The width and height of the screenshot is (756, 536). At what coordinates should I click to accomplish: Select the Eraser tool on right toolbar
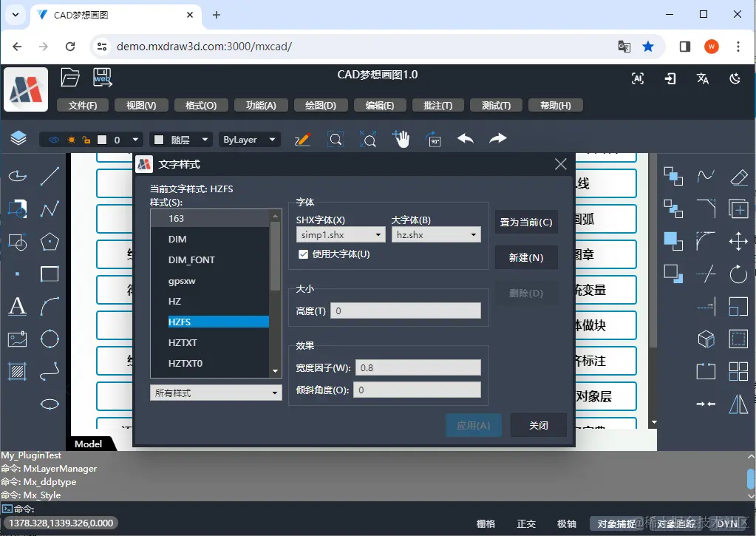(x=739, y=177)
